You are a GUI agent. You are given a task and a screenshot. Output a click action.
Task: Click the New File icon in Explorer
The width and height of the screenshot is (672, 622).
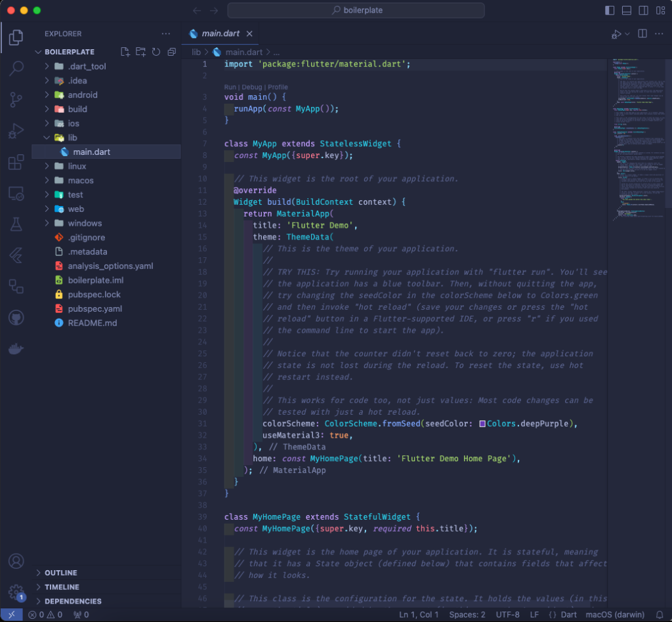pos(125,52)
